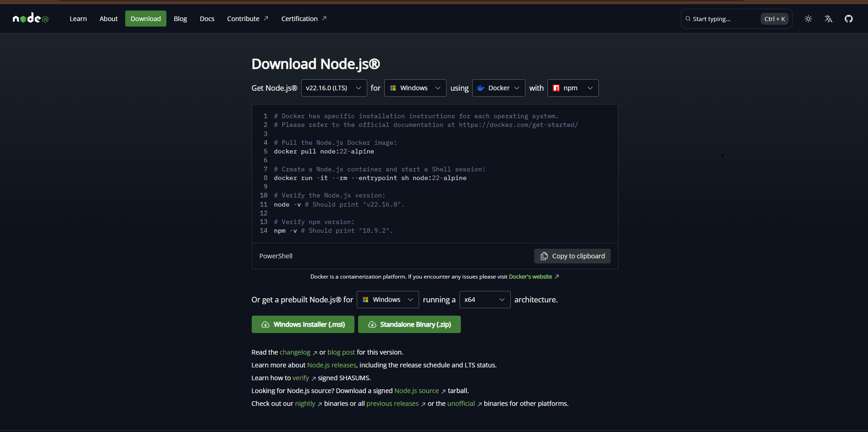Click the PowerShell label under code block
Image resolution: width=868 pixels, height=432 pixels.
pyautogui.click(x=276, y=256)
